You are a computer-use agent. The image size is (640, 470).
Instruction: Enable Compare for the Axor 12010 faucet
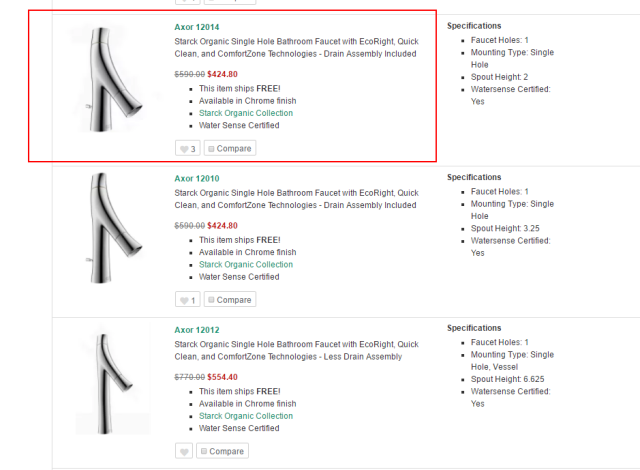(x=230, y=300)
